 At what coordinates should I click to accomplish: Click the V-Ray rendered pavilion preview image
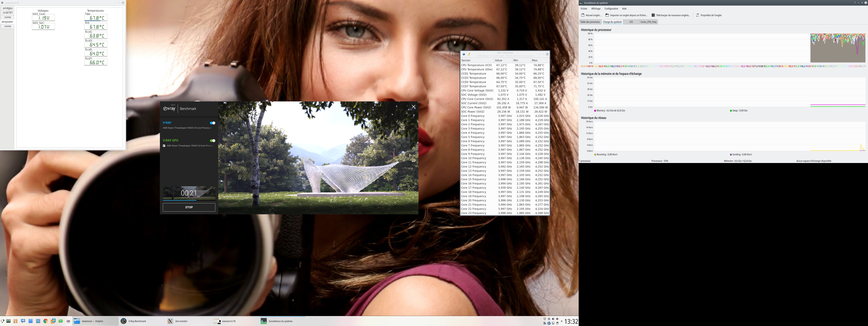tap(318, 158)
